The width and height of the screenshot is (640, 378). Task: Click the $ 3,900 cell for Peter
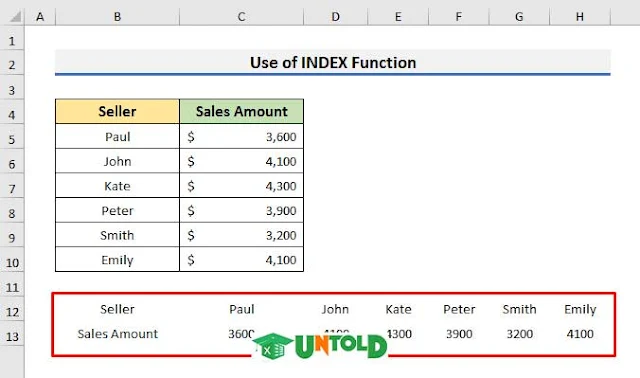(x=242, y=210)
